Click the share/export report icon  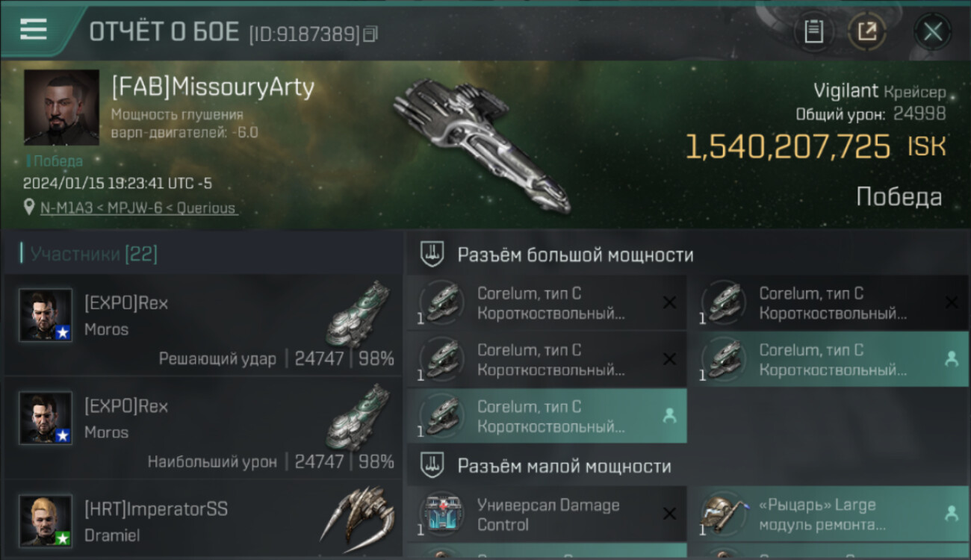[x=867, y=32]
